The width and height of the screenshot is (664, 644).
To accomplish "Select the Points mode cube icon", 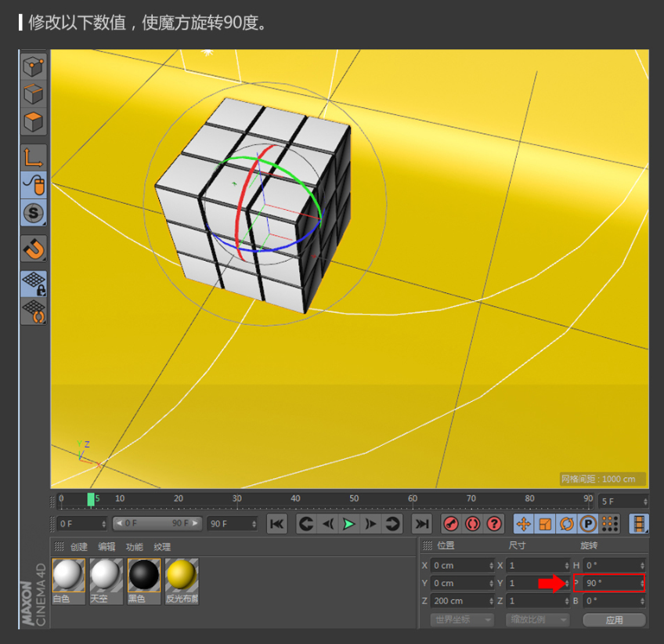I will tap(34, 67).
